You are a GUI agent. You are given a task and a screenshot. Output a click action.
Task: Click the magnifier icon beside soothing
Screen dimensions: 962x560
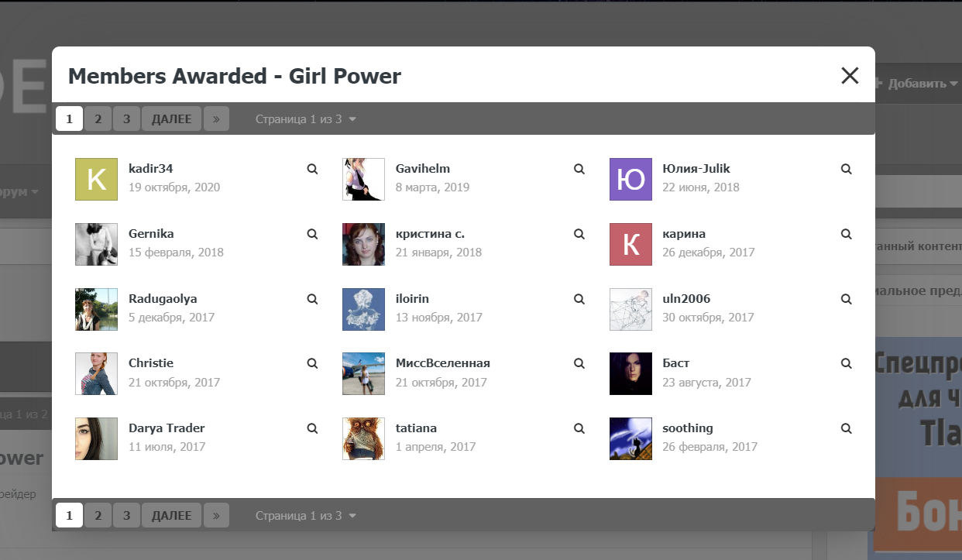pyautogui.click(x=847, y=428)
